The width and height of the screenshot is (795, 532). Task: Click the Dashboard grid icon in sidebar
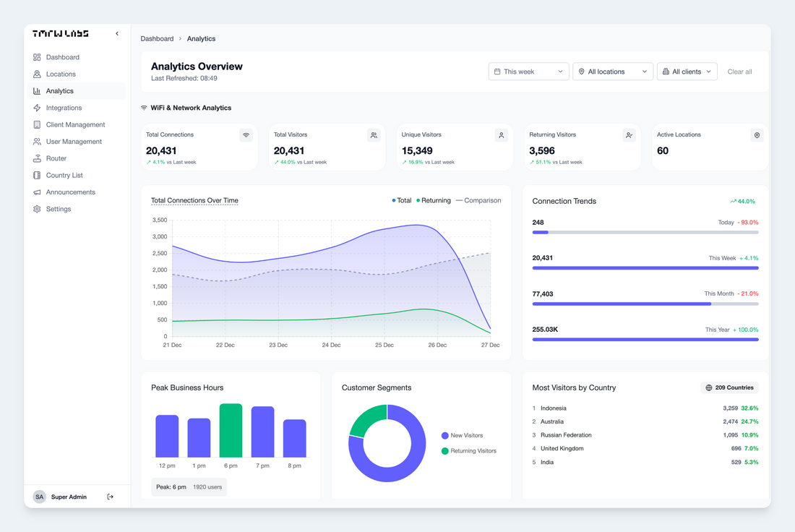(x=37, y=57)
